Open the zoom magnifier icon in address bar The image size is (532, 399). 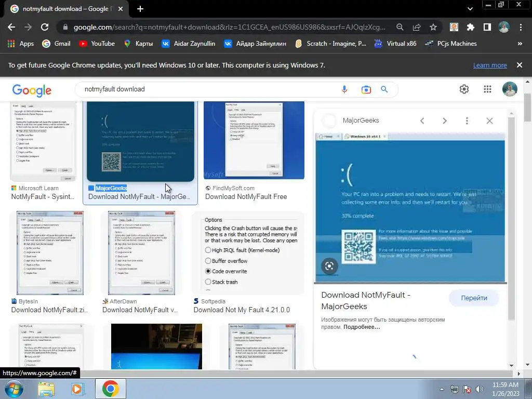[x=400, y=27]
